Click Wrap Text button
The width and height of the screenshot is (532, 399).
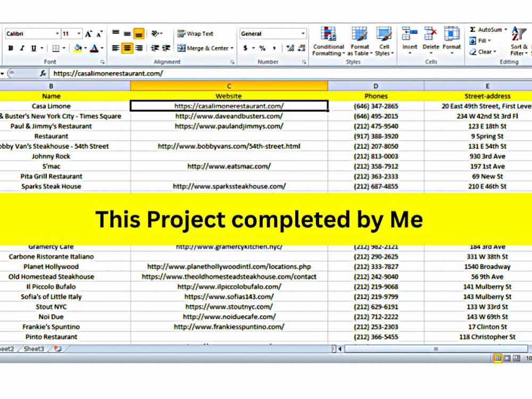pyautogui.click(x=195, y=33)
